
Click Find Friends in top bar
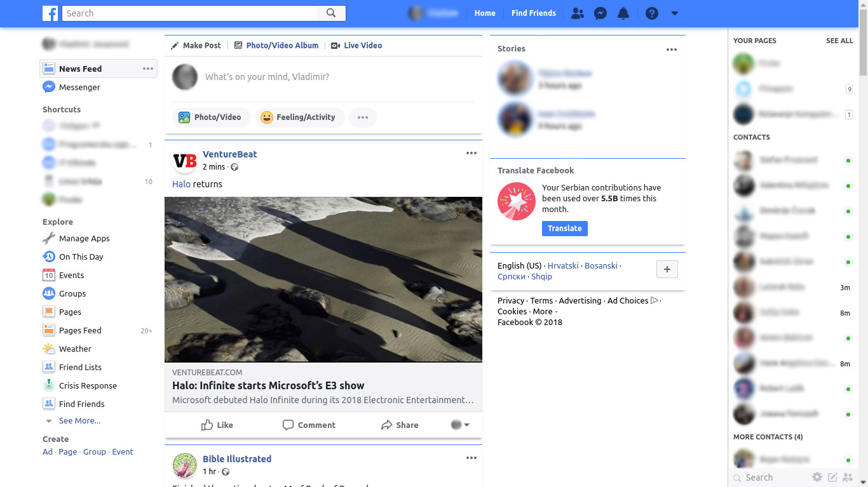(534, 13)
